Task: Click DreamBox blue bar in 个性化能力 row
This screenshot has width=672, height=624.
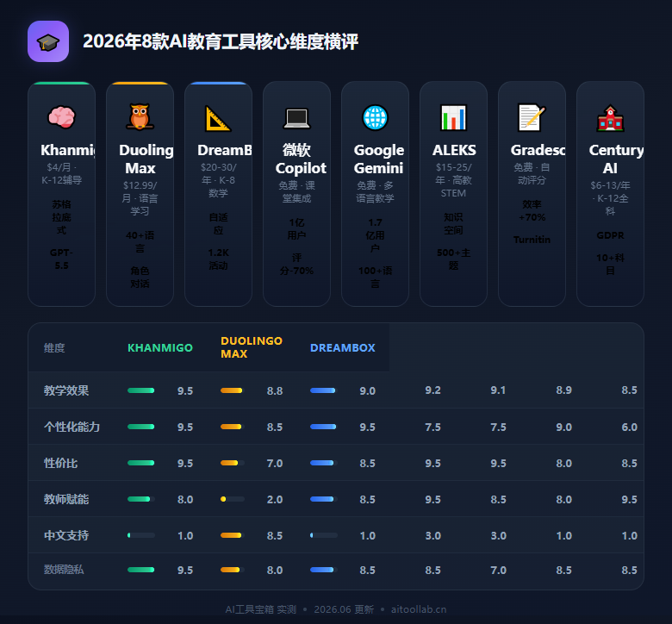Action: coord(323,427)
